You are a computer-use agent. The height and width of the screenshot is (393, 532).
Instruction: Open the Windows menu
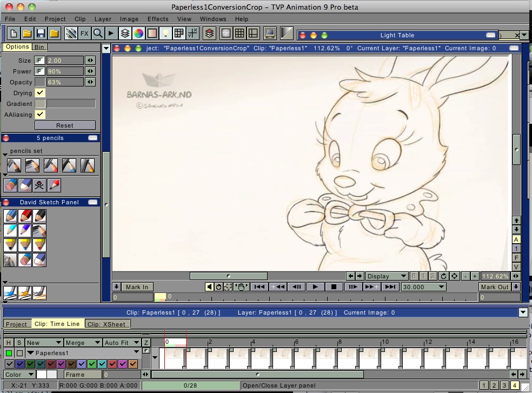click(x=212, y=19)
